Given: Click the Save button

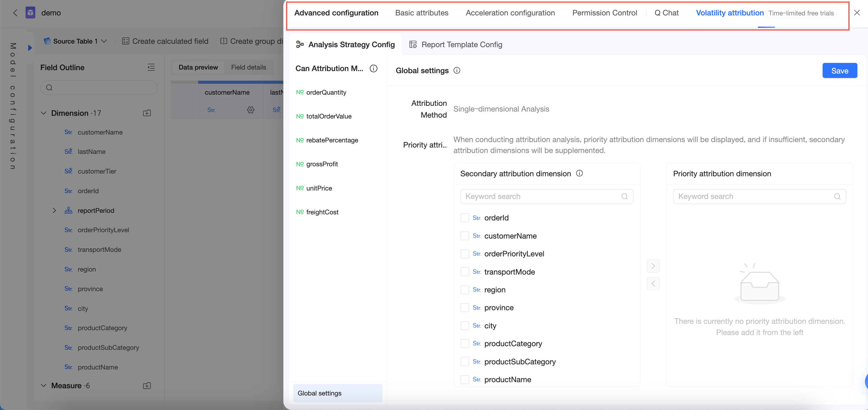Looking at the screenshot, I should [x=839, y=71].
